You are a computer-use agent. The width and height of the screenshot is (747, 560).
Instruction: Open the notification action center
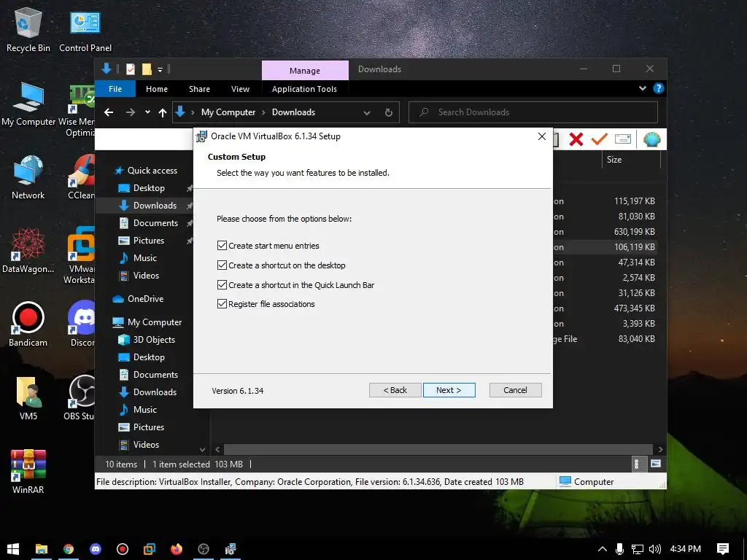tap(723, 549)
